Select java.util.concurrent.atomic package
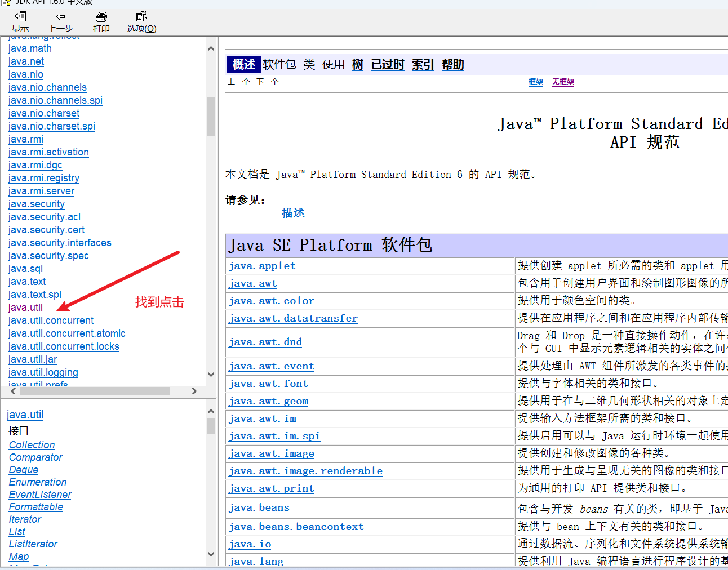This screenshot has height=570, width=728. [x=66, y=333]
